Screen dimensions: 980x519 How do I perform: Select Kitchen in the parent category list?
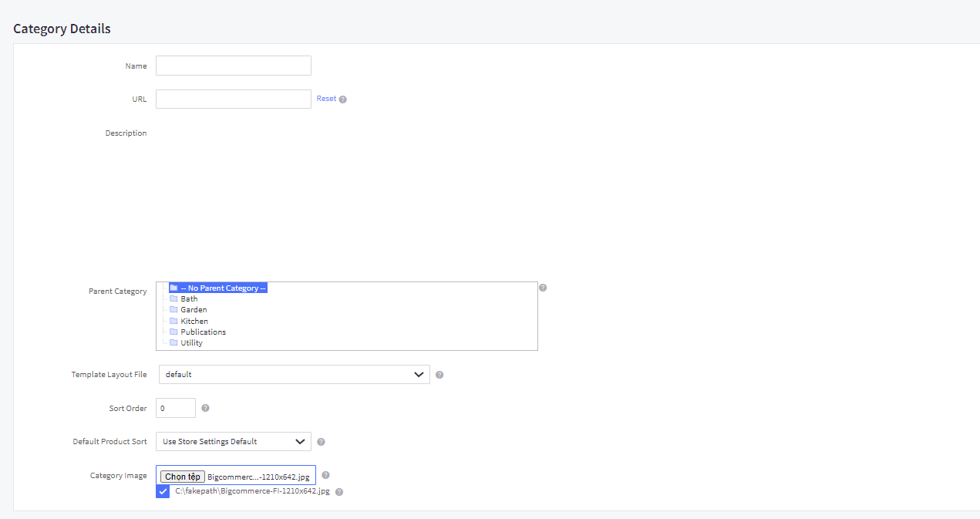tap(194, 321)
